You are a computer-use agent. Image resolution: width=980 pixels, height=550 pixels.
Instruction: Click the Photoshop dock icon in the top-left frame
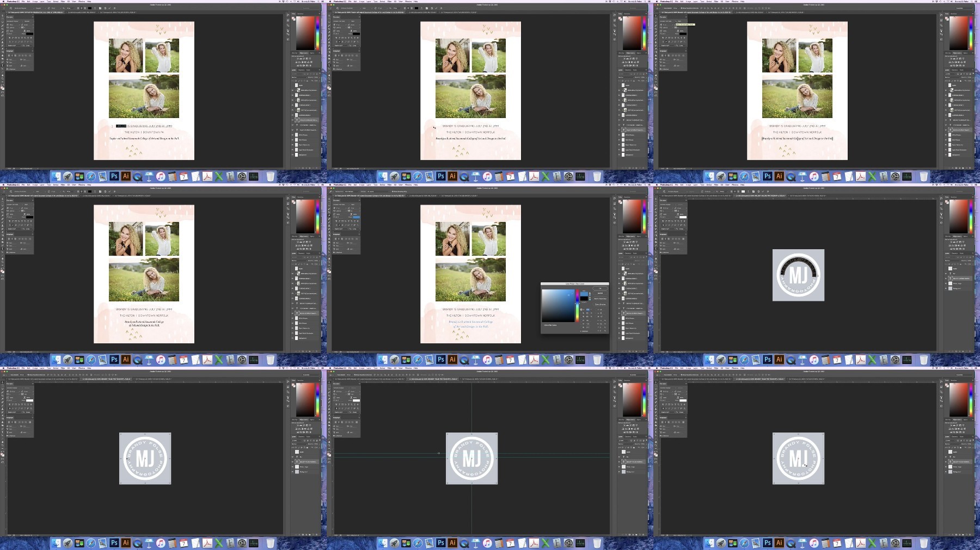tap(114, 176)
